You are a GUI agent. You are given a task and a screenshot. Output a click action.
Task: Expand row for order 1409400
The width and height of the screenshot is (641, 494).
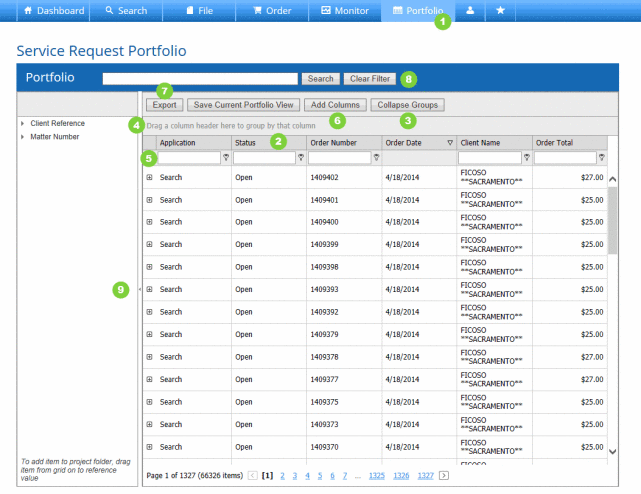(x=150, y=222)
